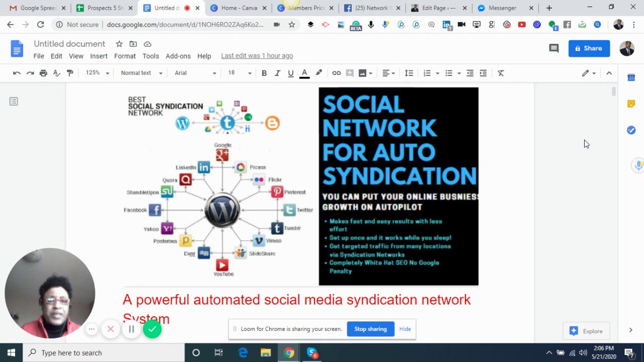This screenshot has height=362, width=644.
Task: Click the 'Last edit was 1 hour ago' link
Action: point(257,56)
